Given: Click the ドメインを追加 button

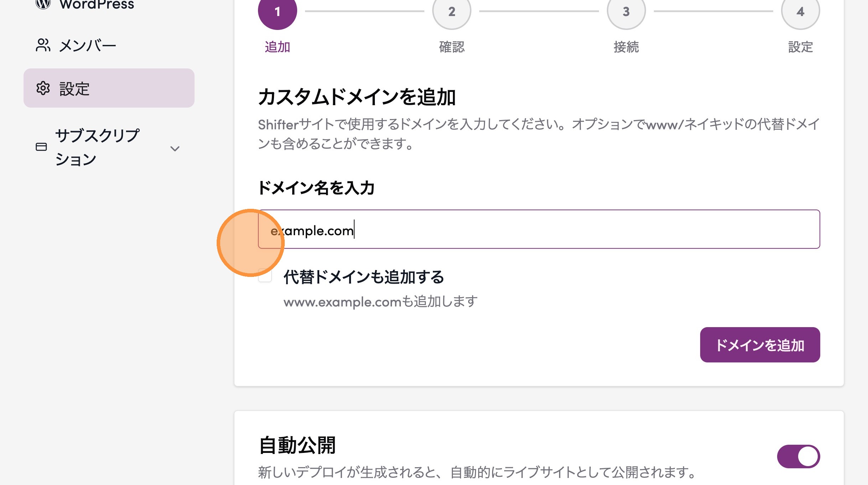Looking at the screenshot, I should [760, 345].
